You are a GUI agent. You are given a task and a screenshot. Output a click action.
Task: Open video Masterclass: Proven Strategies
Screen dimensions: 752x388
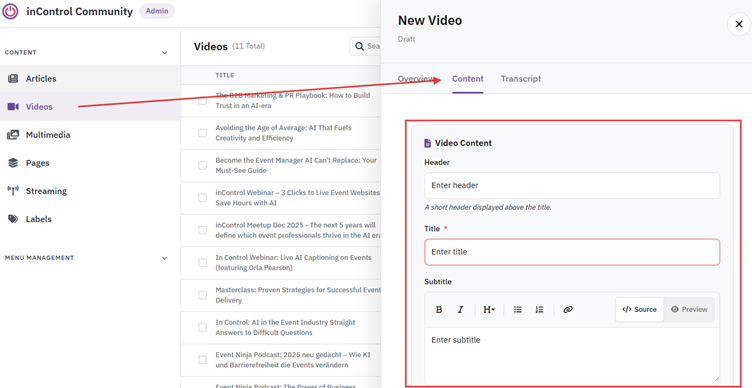point(297,295)
